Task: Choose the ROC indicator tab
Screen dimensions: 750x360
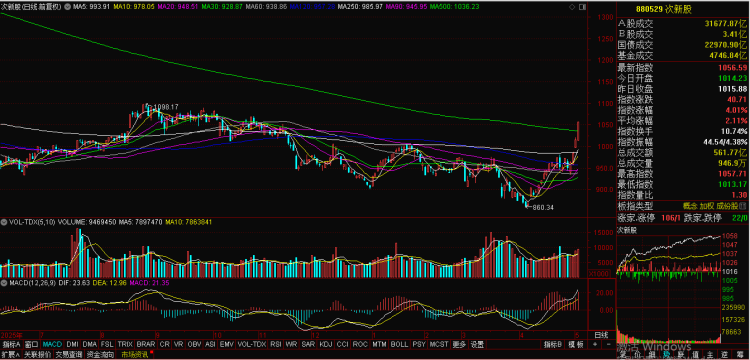Action: [x=360, y=344]
